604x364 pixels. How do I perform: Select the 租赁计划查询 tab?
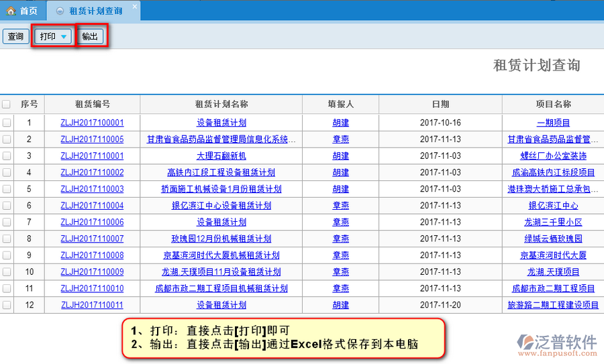95,11
